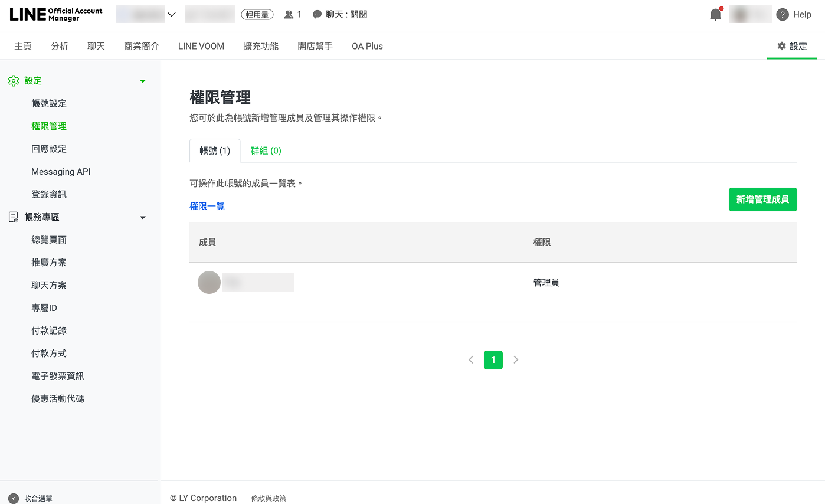Select 登錄資訊 in the sidebar
Screen dimensions: 825x504
click(x=49, y=194)
